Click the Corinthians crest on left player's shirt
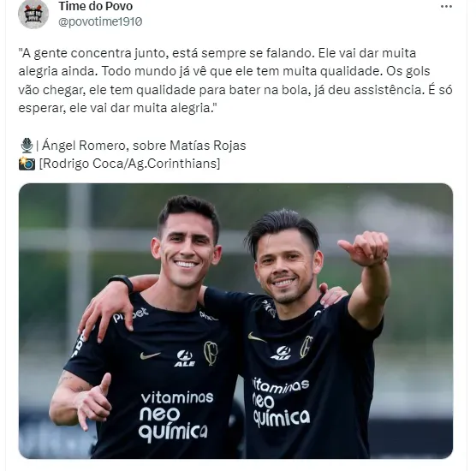The width and height of the screenshot is (476, 471). pos(211,353)
